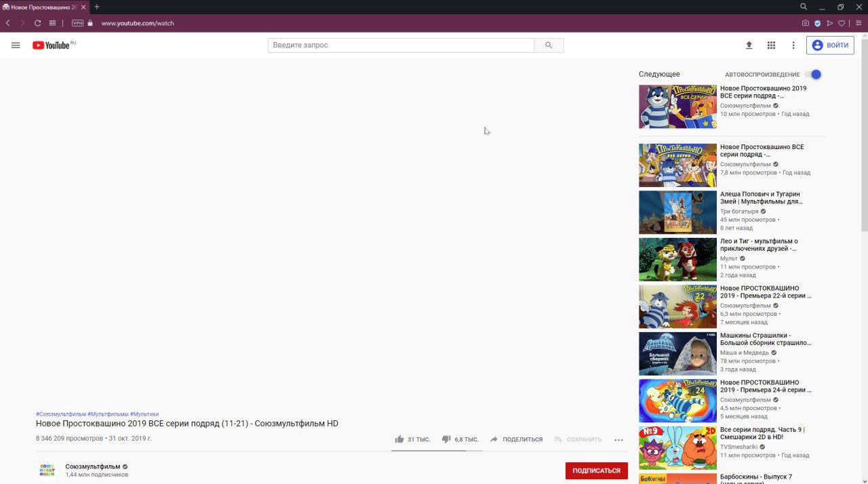Open a new tab with the plus button
868x484 pixels.
(97, 7)
